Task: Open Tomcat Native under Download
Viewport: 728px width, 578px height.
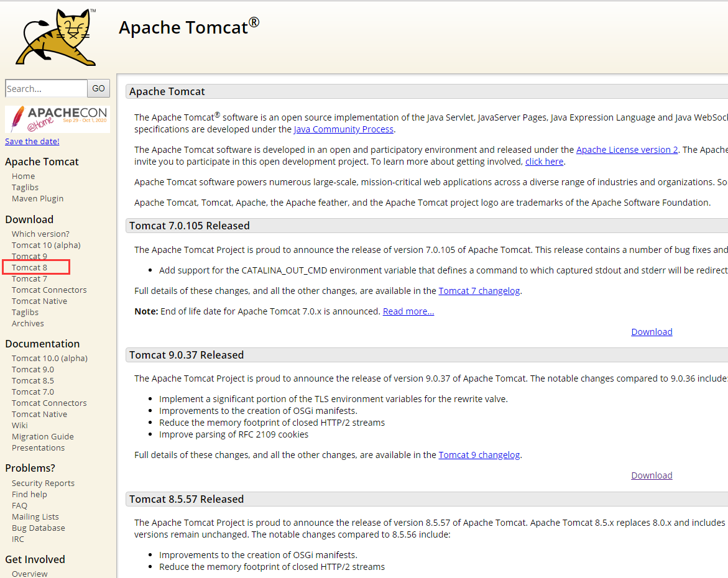Action: click(39, 301)
